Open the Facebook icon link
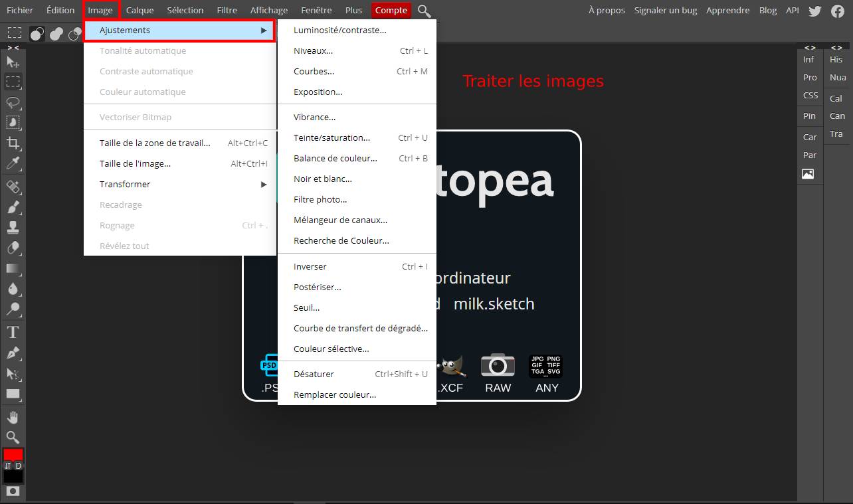This screenshot has height=504, width=853. 838,11
